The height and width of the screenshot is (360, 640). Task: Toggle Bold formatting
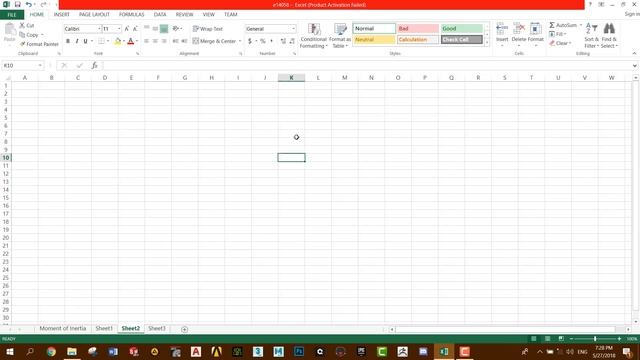click(x=68, y=41)
